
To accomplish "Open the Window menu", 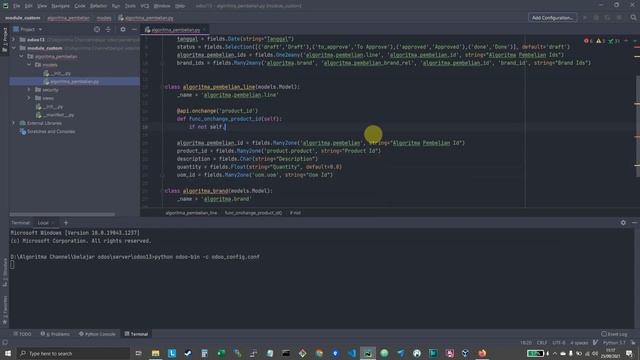I will click(x=162, y=6).
